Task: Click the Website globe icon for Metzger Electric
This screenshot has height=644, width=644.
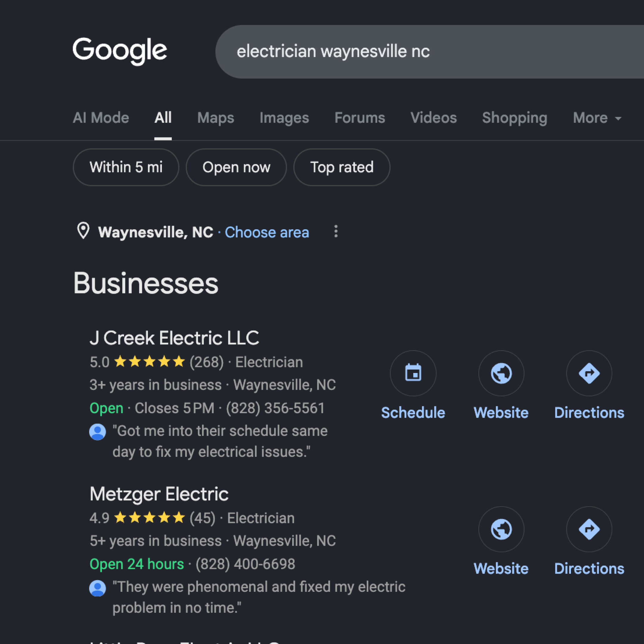Action: point(501,529)
